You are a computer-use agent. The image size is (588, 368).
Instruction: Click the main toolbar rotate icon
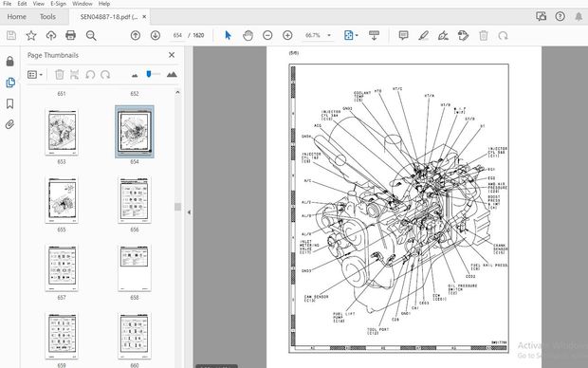503,35
